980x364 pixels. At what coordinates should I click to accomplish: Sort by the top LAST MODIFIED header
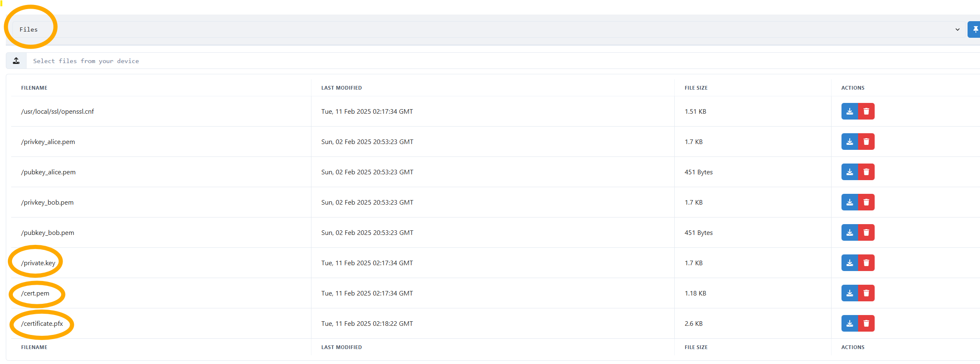coord(341,88)
